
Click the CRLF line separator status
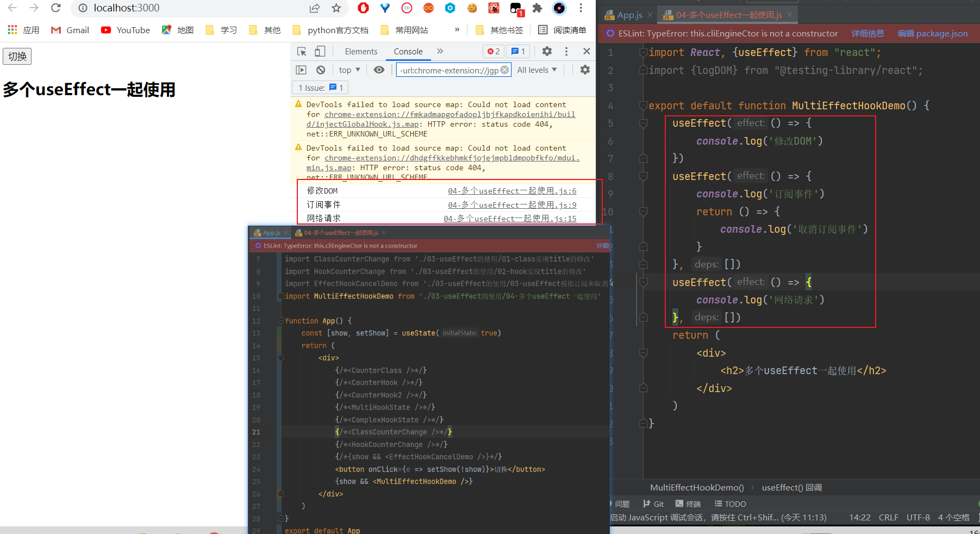pyautogui.click(x=888, y=517)
